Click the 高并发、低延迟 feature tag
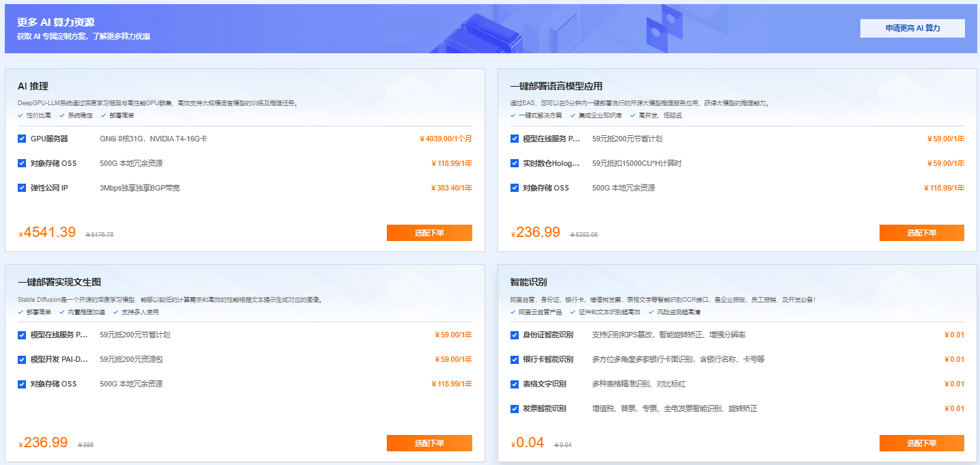Image resolution: width=980 pixels, height=465 pixels. 659,115
